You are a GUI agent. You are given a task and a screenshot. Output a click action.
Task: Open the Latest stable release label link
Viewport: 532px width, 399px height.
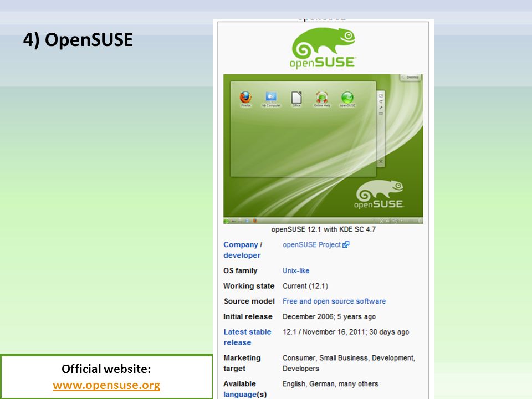coord(247,337)
